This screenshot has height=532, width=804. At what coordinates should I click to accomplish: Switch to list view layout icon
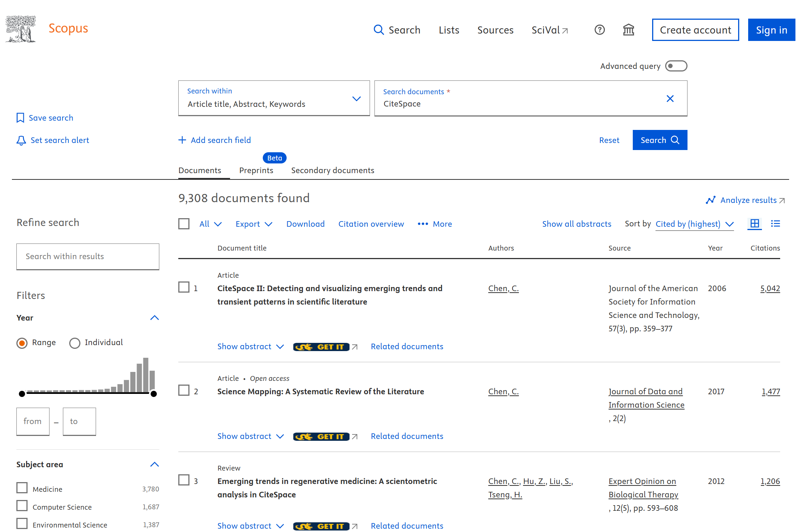(775, 224)
